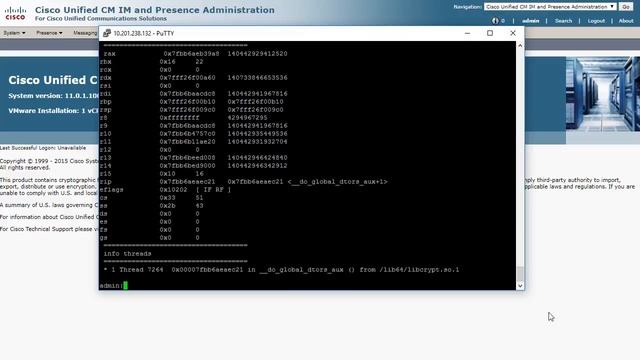Click the r8 register row showing 0xffffffff

pyautogui.click(x=183, y=118)
